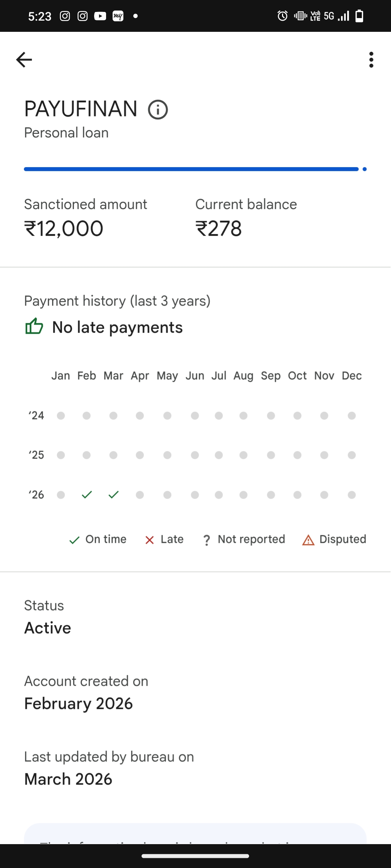The image size is (391, 868).
Task: Tap the ₹278 current balance value
Action: point(219,229)
